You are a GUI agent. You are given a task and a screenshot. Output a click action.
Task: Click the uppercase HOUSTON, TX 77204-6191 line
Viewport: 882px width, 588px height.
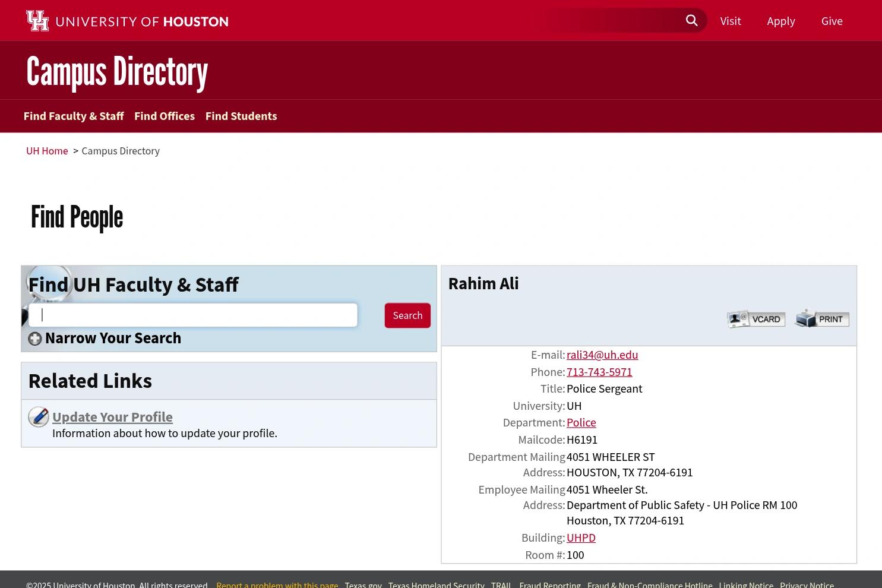[630, 472]
